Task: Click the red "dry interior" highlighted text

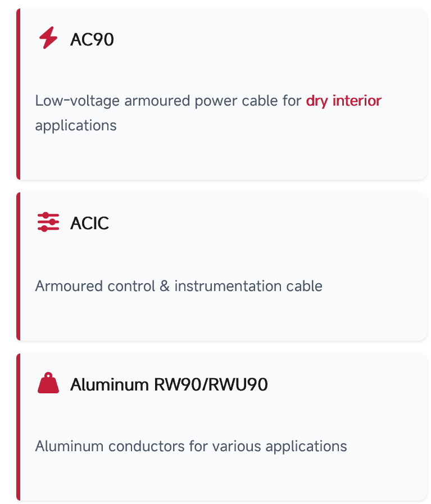Action: tap(343, 101)
